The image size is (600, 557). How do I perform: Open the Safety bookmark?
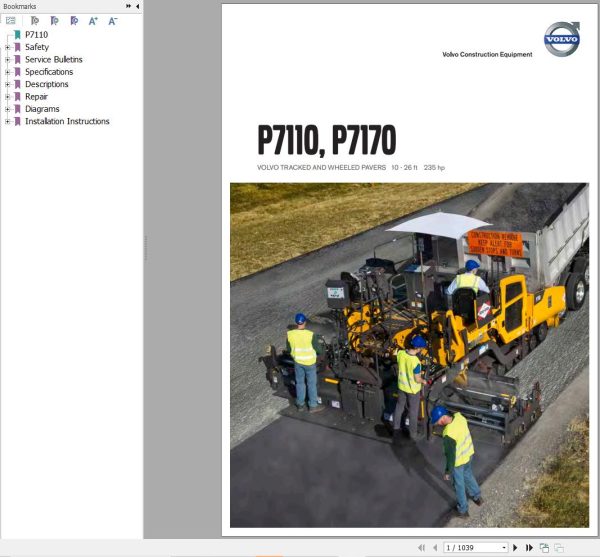point(37,47)
